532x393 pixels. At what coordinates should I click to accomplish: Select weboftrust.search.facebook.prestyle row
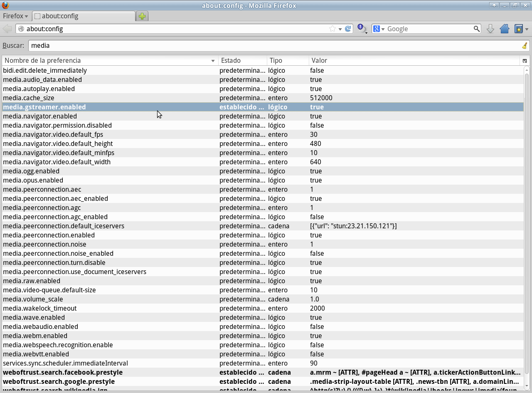tap(263, 372)
